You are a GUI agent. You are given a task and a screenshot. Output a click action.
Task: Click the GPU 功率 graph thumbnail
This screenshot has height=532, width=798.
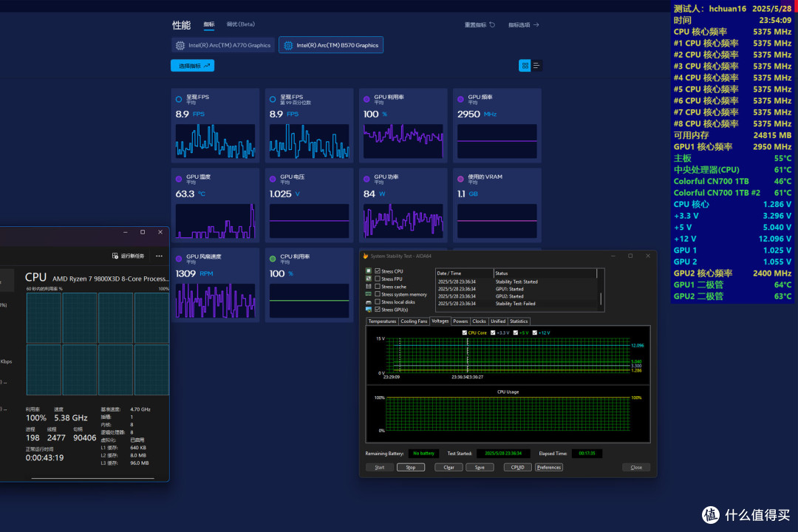click(403, 221)
